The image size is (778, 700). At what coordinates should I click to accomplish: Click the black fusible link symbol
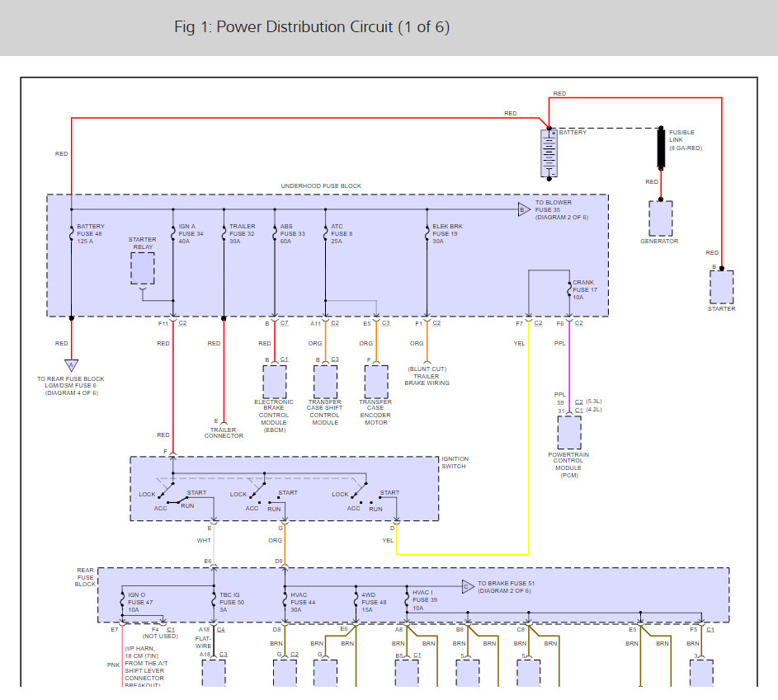click(x=661, y=148)
